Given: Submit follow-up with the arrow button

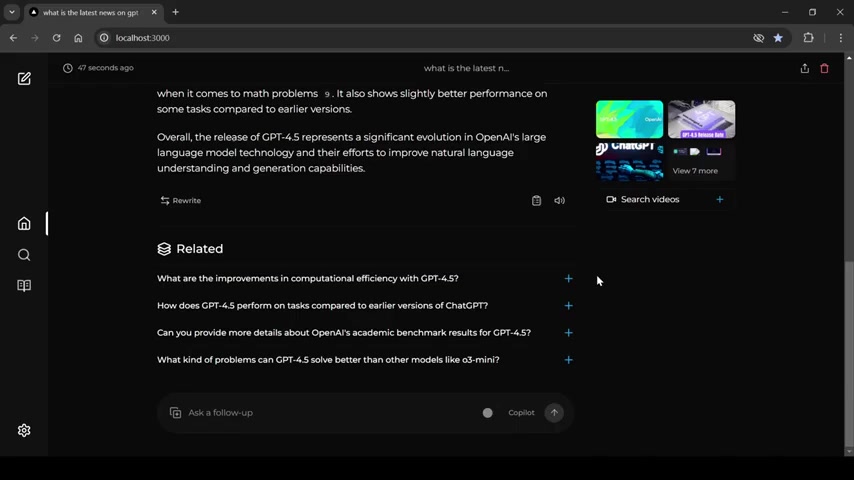Looking at the screenshot, I should pyautogui.click(x=554, y=412).
